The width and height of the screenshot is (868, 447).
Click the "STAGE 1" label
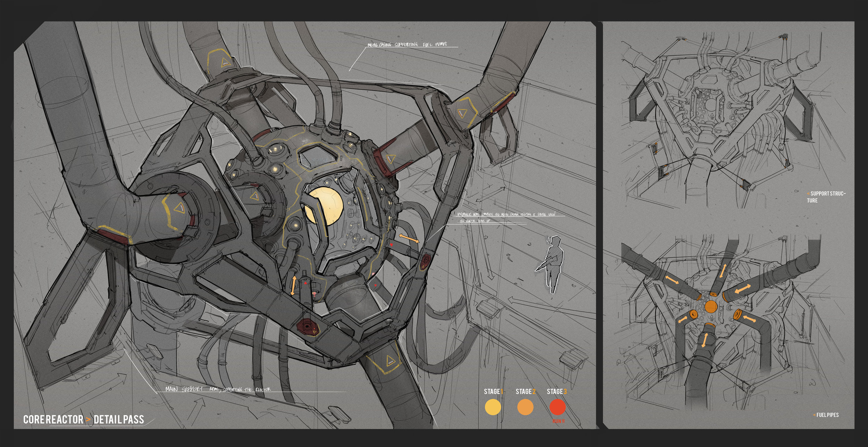[493, 391]
